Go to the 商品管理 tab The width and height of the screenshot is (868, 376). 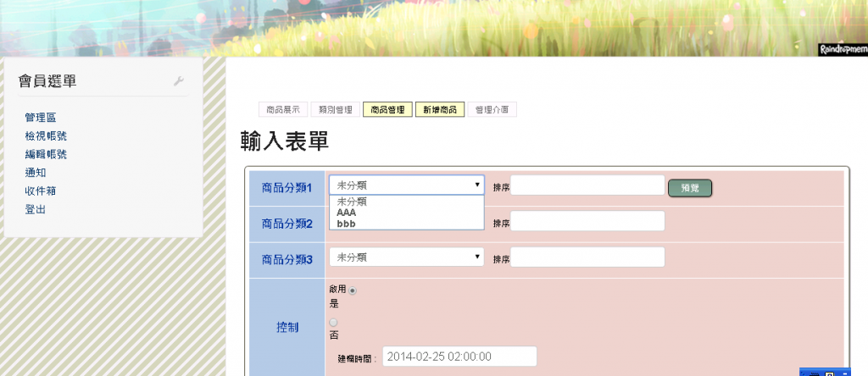[387, 109]
